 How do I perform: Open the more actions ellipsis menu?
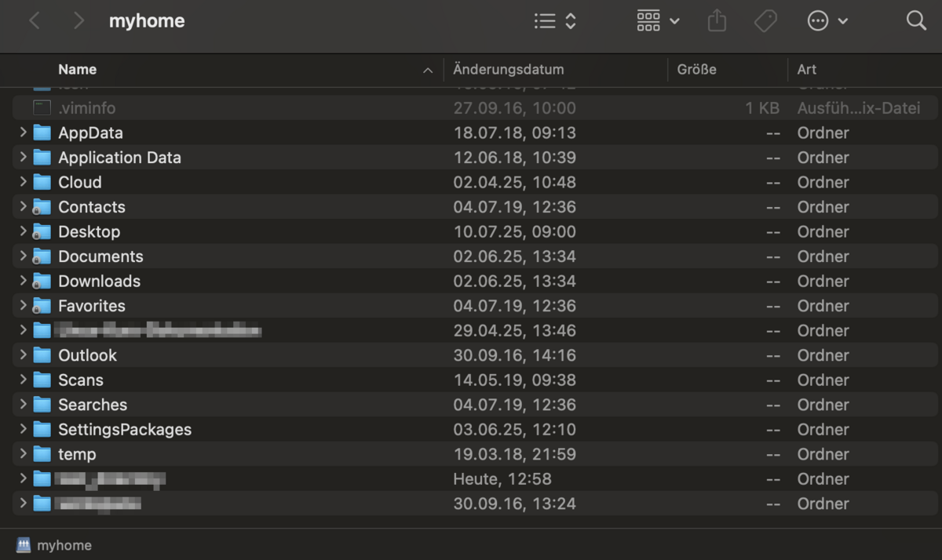coord(827,21)
